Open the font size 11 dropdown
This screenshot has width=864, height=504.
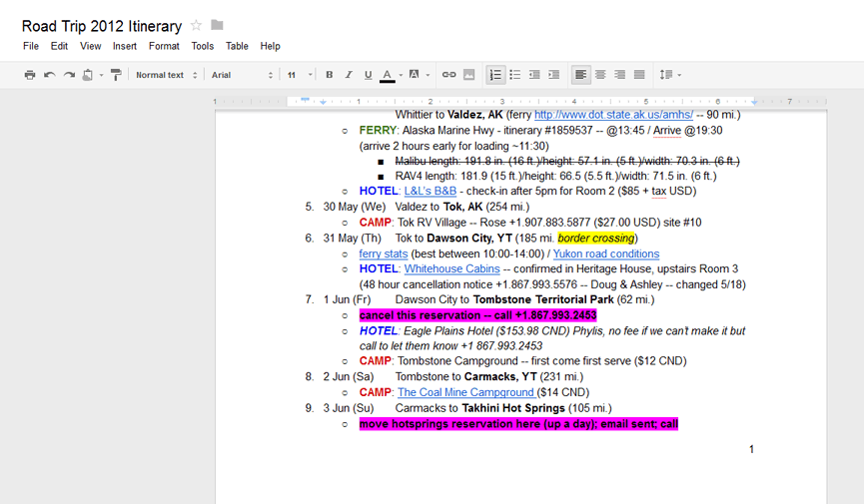coord(300,75)
